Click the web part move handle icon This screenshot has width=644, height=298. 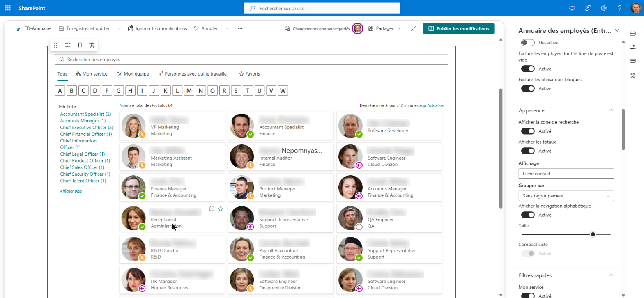(56, 45)
